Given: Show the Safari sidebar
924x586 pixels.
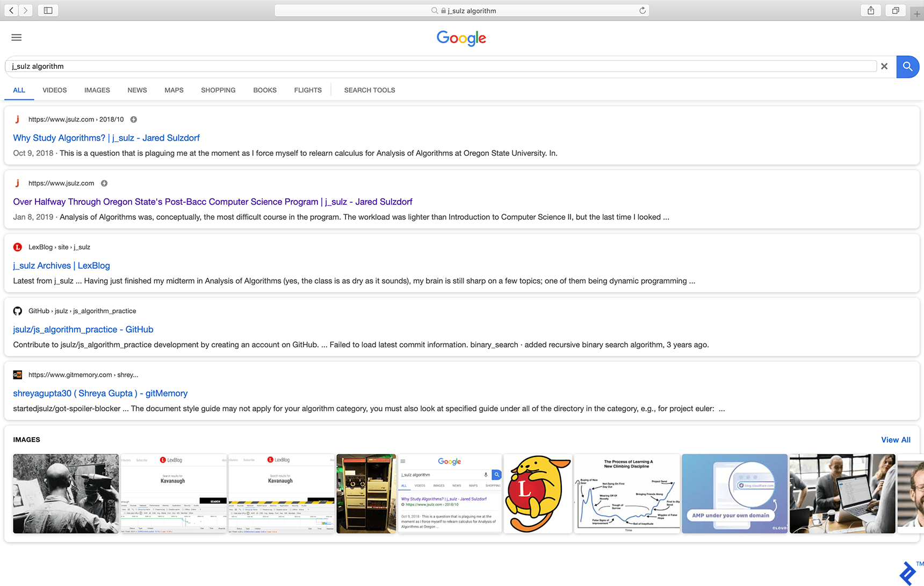Looking at the screenshot, I should (x=48, y=10).
